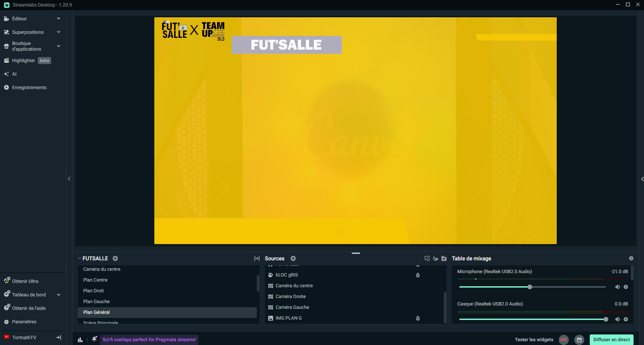
Task: Select the FUT'SALLE title in preview
Action: click(287, 45)
